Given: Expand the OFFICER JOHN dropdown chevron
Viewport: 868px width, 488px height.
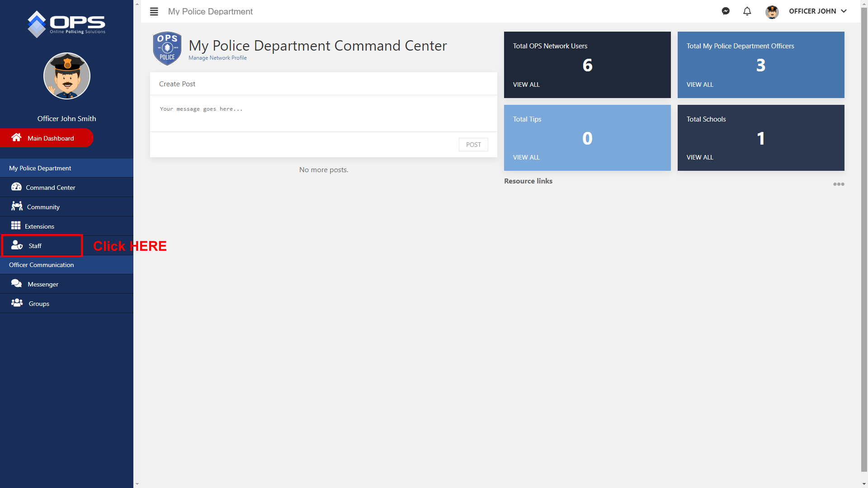Looking at the screenshot, I should (x=844, y=11).
